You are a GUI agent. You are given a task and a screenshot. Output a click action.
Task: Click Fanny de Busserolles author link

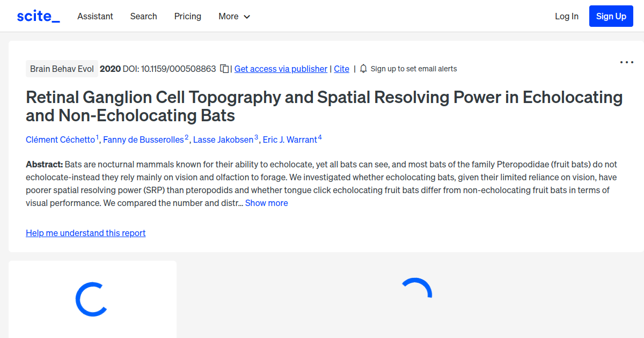click(x=143, y=139)
